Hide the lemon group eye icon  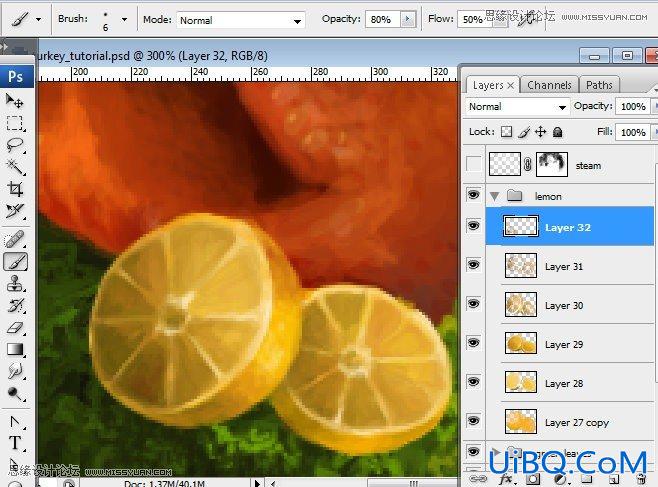pyautogui.click(x=473, y=195)
